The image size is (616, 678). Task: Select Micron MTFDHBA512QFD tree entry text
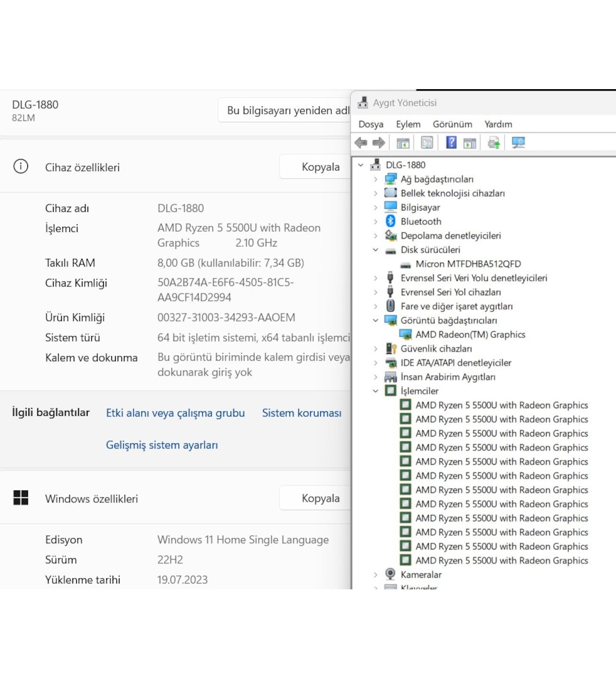(x=468, y=264)
